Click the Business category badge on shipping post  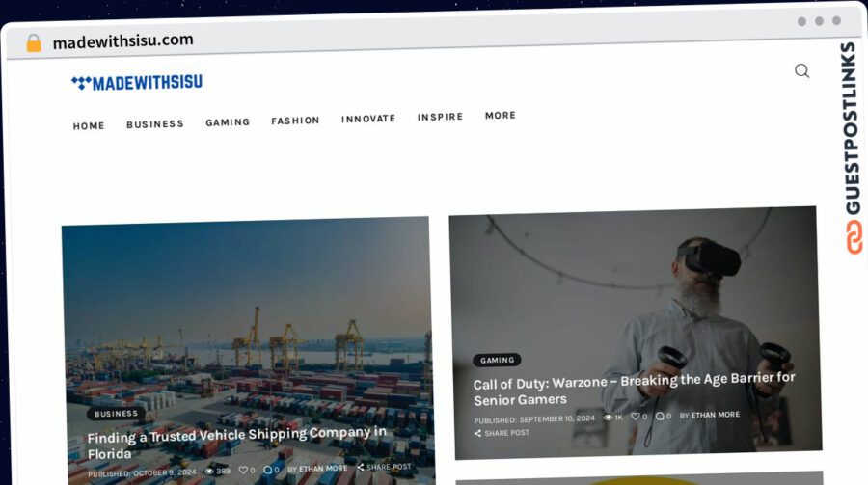(x=116, y=414)
